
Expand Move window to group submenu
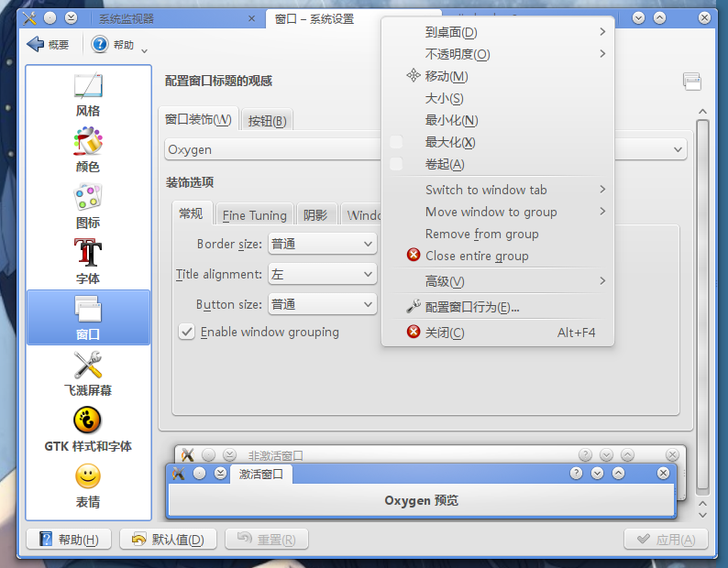[498, 212]
